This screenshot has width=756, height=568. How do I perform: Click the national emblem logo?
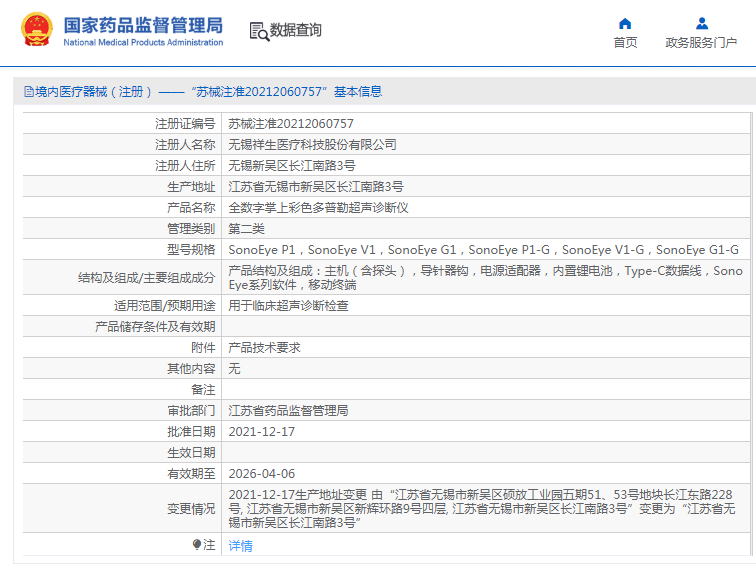tap(37, 29)
